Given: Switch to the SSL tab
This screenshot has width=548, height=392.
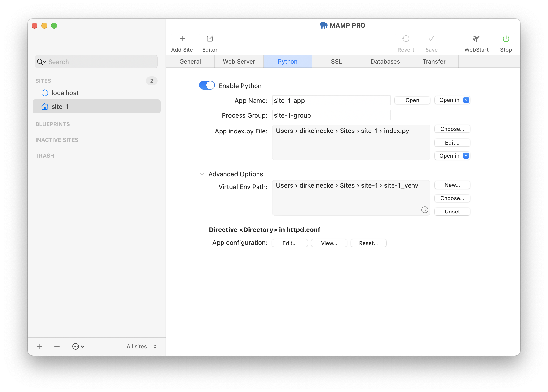Looking at the screenshot, I should pyautogui.click(x=337, y=61).
